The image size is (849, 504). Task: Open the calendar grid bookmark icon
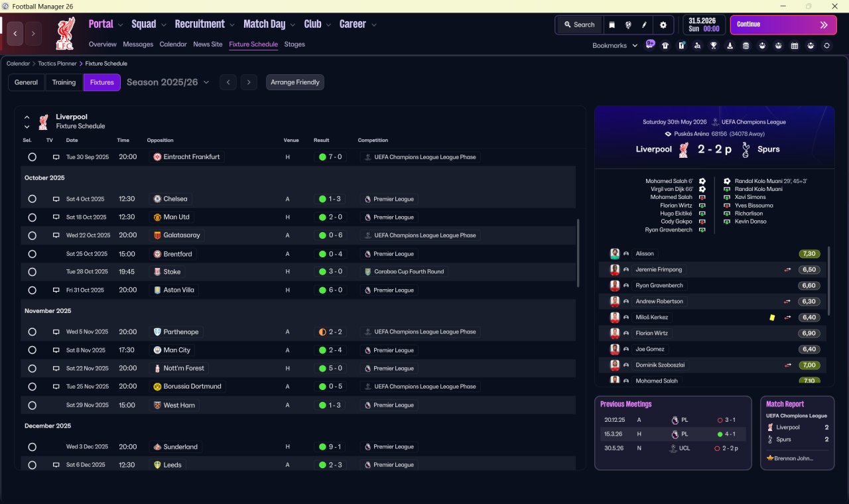click(x=795, y=46)
